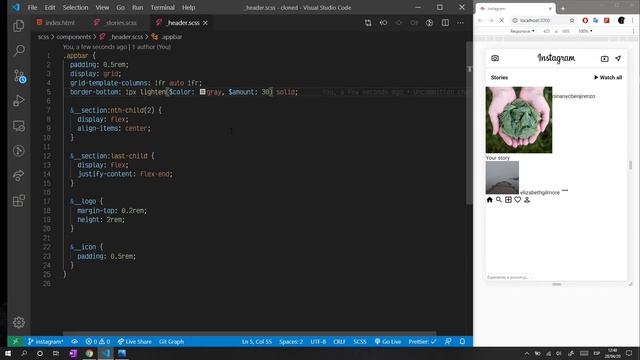Open the direct messages paper plane icon
The height and width of the screenshot is (360, 640).
(x=618, y=58)
